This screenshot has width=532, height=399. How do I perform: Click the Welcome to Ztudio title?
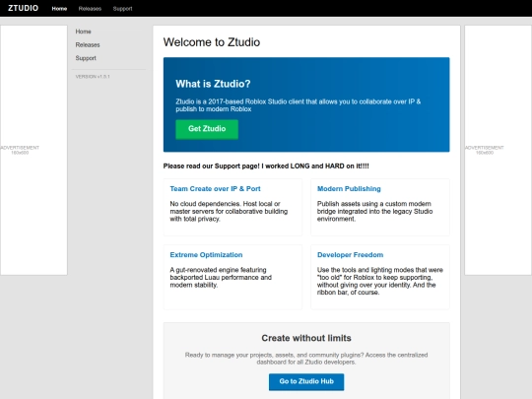click(x=212, y=42)
